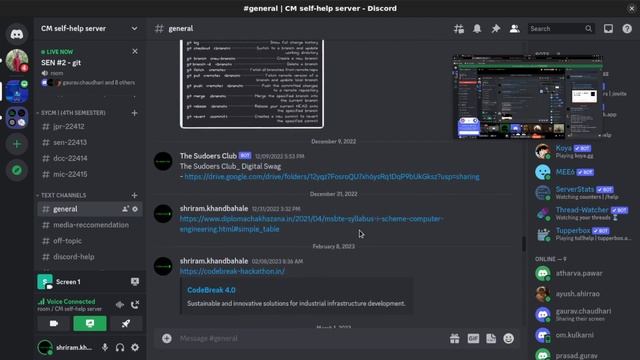Toggle green screen share button
Viewport: 640px width, 360px height.
[90, 323]
